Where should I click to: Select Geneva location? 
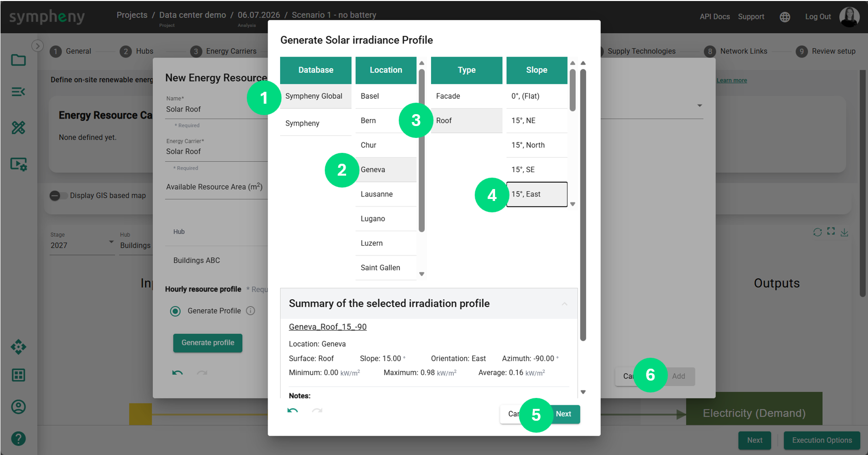tap(386, 170)
